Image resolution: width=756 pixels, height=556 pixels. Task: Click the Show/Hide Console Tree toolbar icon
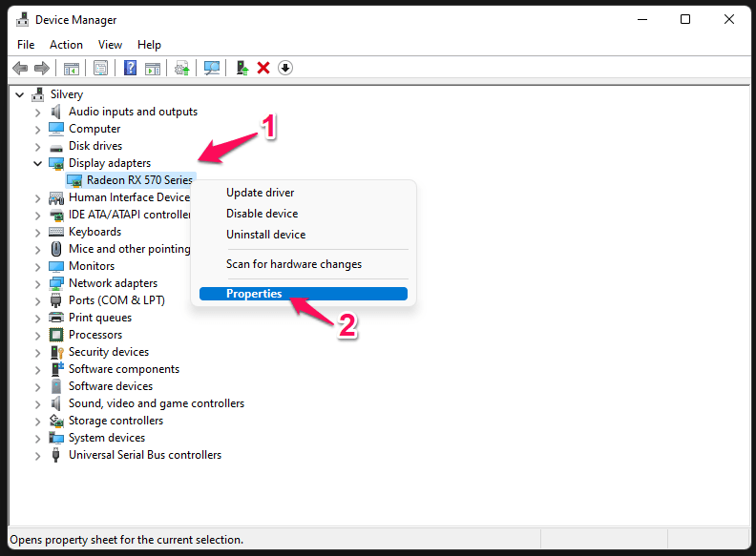pyautogui.click(x=72, y=68)
